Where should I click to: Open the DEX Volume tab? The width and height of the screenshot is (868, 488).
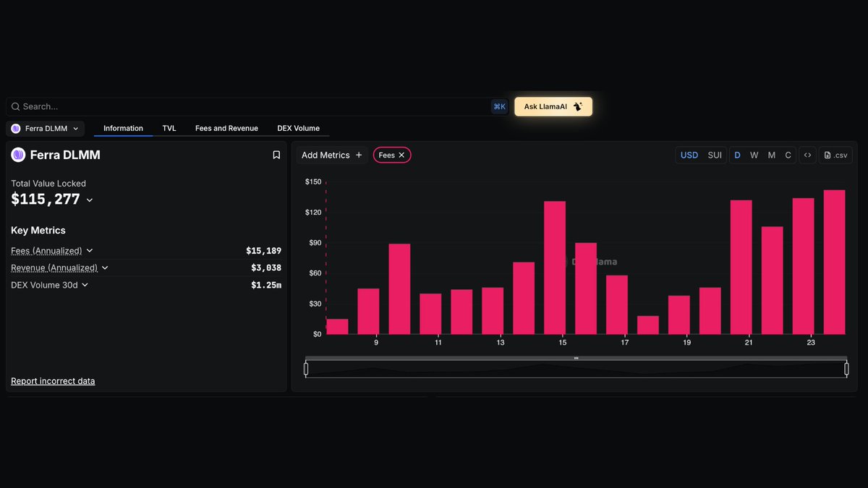(x=298, y=128)
